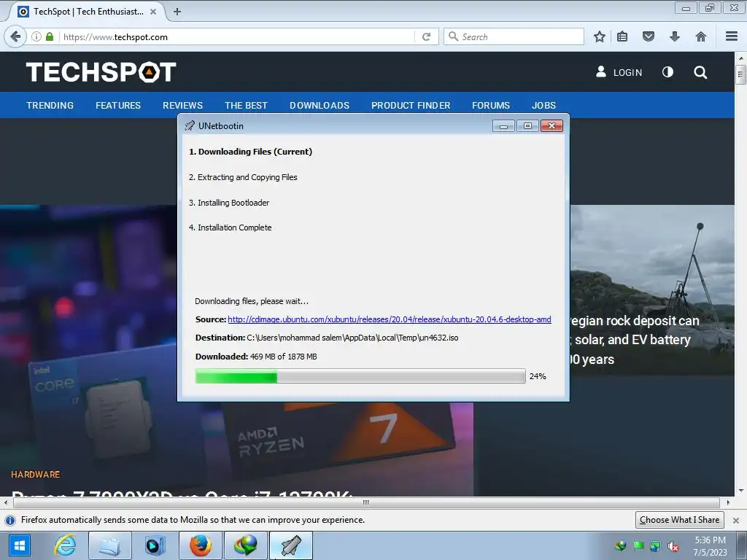Open THE BEST section

click(247, 105)
